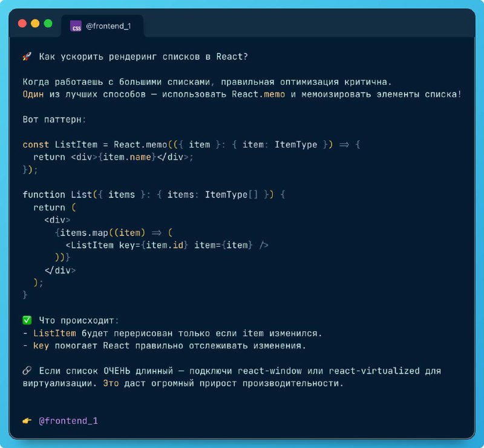The height and width of the screenshot is (448, 484).
Task: Click the heading 'Как ускорить рендеринг списков в React?'
Action: pyautogui.click(x=143, y=57)
